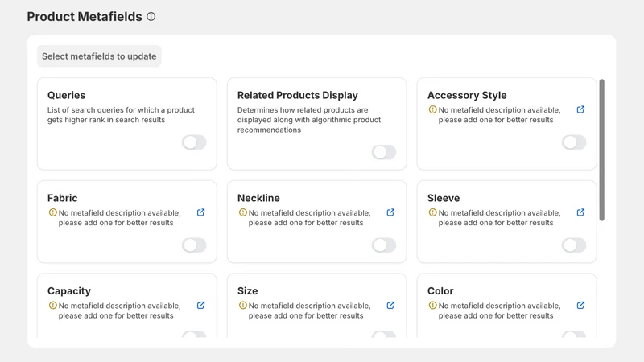This screenshot has height=362, width=644.
Task: Click the Accessory Style card title
Action: [x=467, y=95]
